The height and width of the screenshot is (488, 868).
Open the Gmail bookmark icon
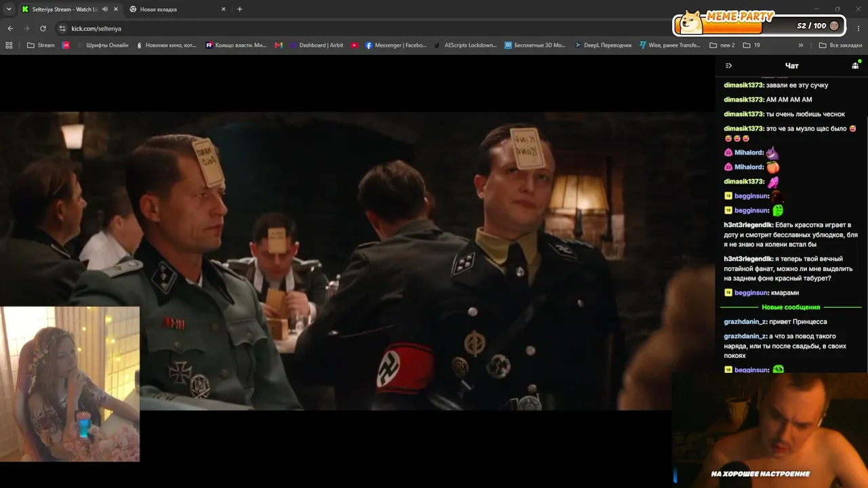(279, 45)
